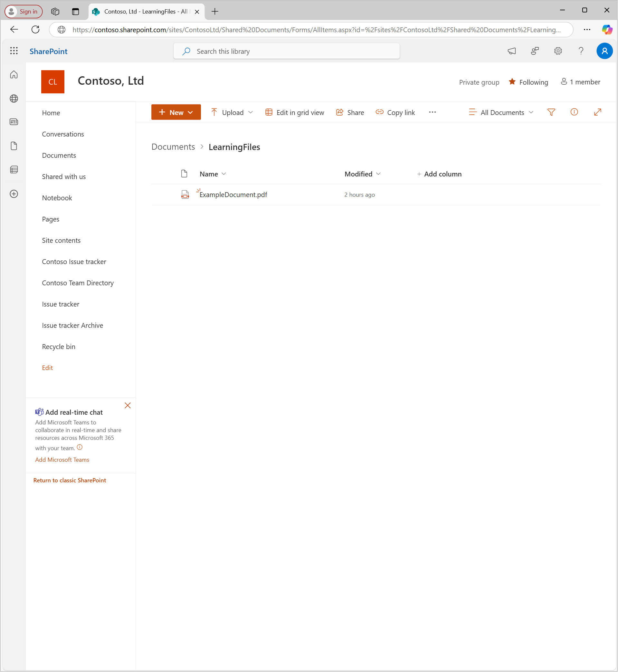Click the Documents breadcrumb

173,147
